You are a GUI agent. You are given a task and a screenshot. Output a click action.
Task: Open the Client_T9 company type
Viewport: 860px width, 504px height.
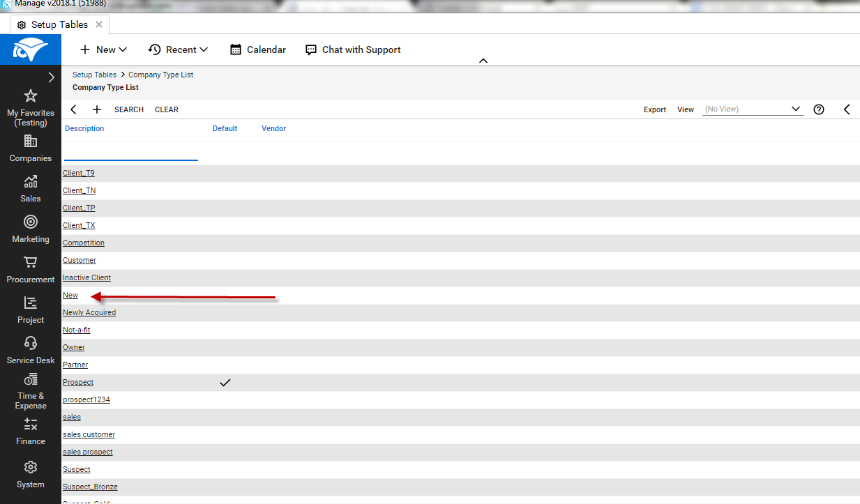[79, 173]
